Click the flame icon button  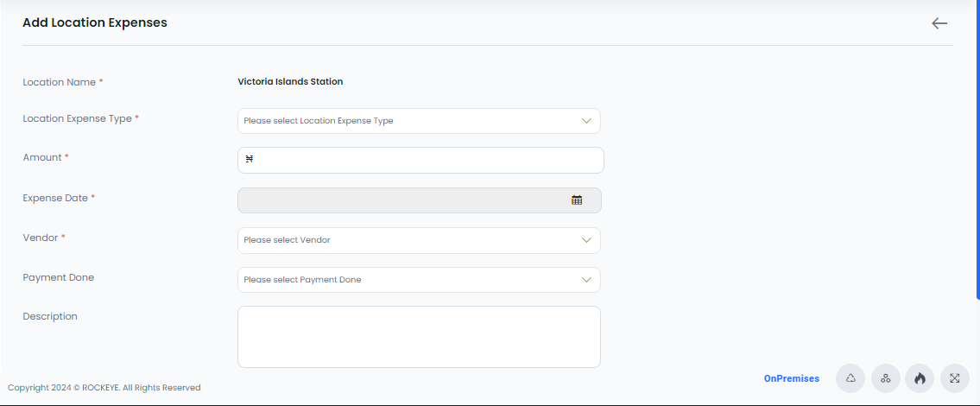[920, 378]
